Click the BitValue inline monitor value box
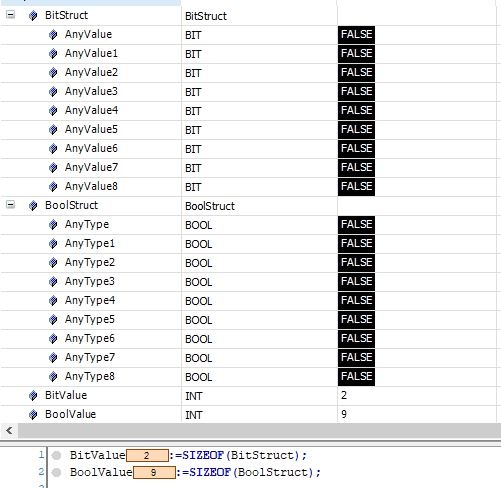 [x=147, y=455]
